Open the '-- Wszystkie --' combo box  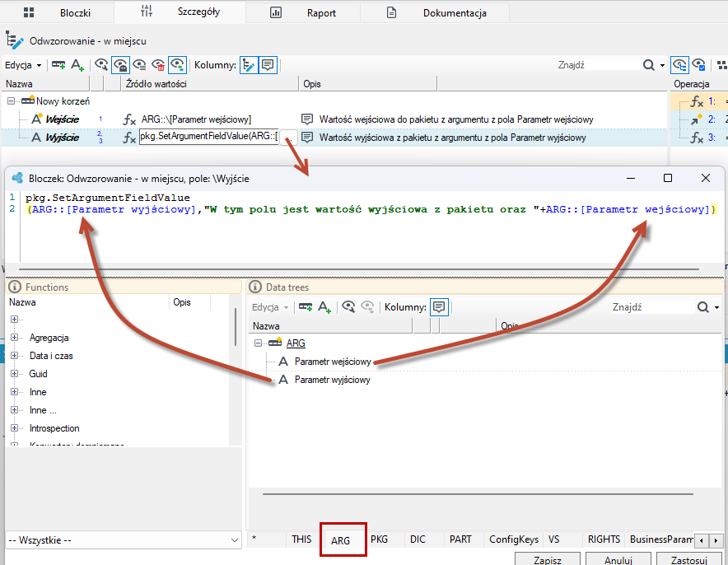click(124, 540)
